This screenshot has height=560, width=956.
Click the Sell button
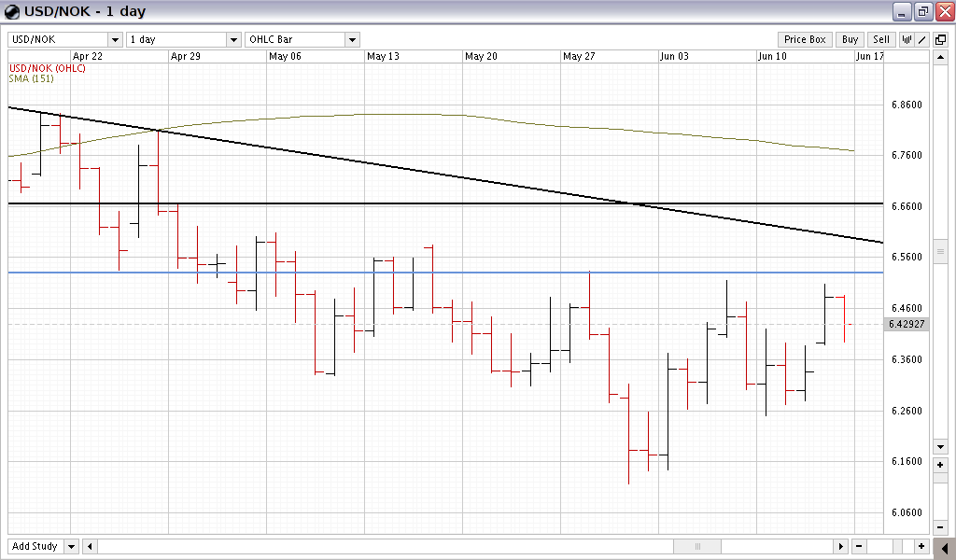(x=881, y=39)
